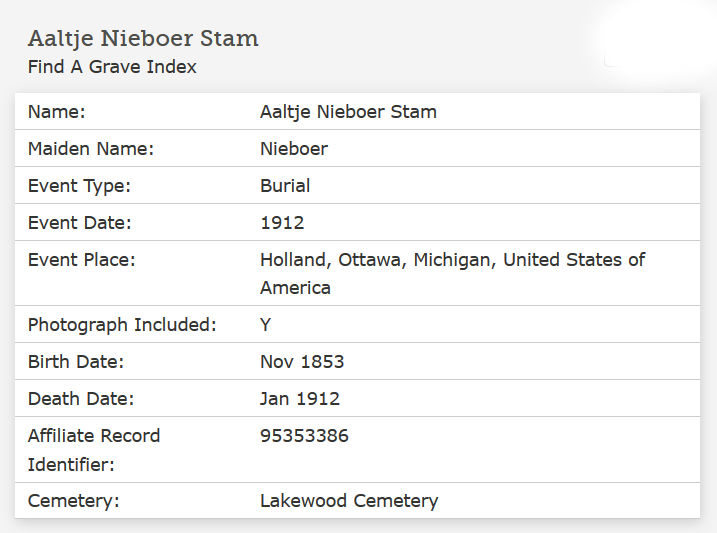Select the record identifier 95353386
The height and width of the screenshot is (533, 717).
(304, 436)
